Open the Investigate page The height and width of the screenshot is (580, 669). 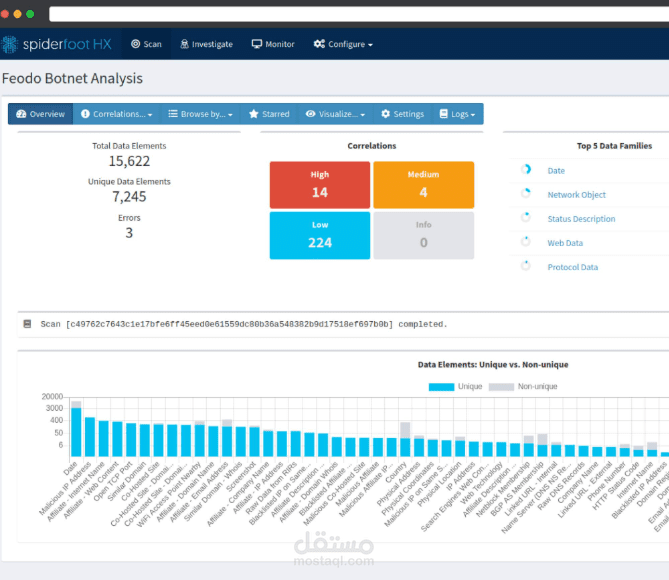[x=206, y=44]
